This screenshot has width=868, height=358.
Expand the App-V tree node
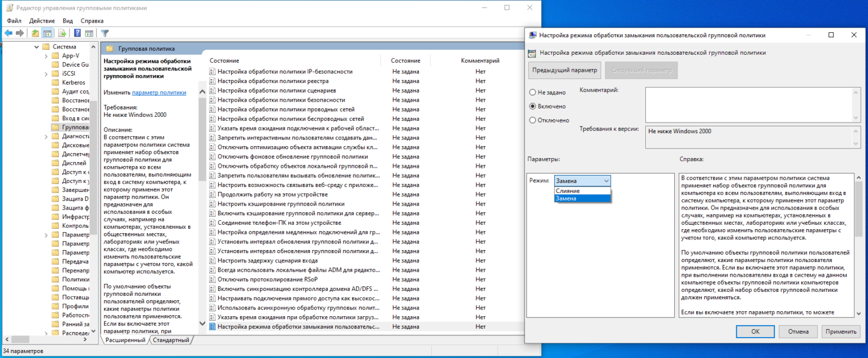click(46, 56)
